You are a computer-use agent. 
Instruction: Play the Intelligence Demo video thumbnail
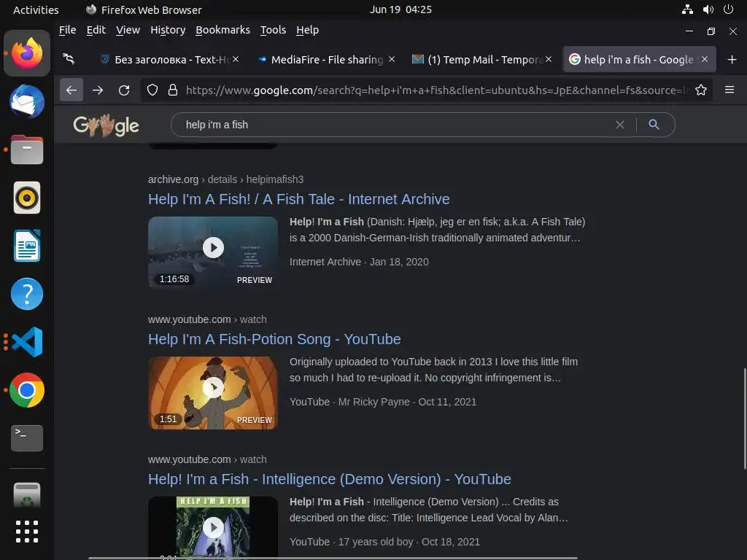point(213,527)
